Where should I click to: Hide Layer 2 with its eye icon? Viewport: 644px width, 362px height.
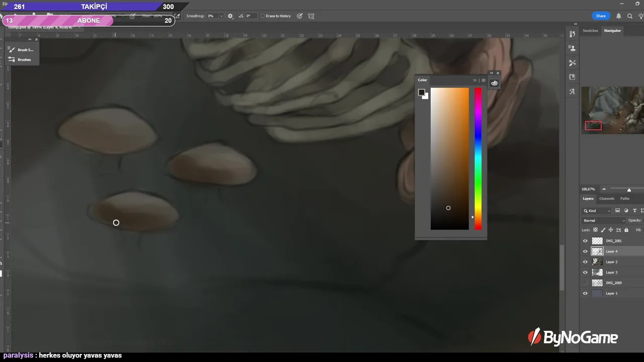pyautogui.click(x=585, y=262)
